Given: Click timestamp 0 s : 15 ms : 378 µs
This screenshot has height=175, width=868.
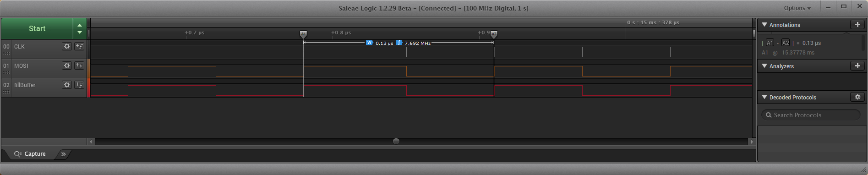Looking at the screenshot, I should click(x=653, y=22).
